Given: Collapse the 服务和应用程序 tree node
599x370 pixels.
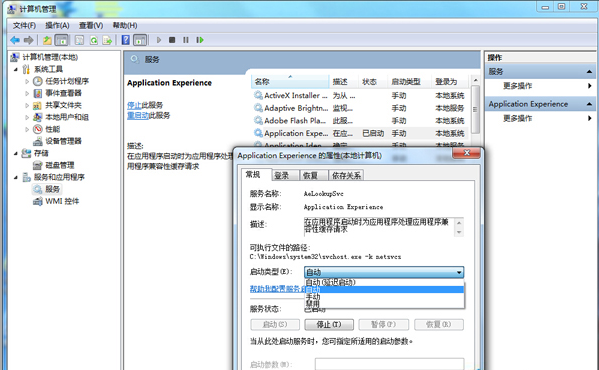Looking at the screenshot, I should [16, 177].
